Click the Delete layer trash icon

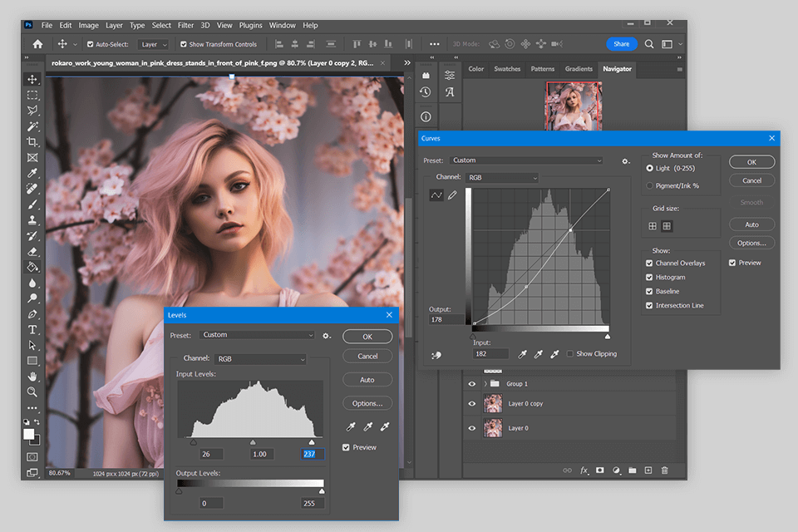(x=664, y=470)
